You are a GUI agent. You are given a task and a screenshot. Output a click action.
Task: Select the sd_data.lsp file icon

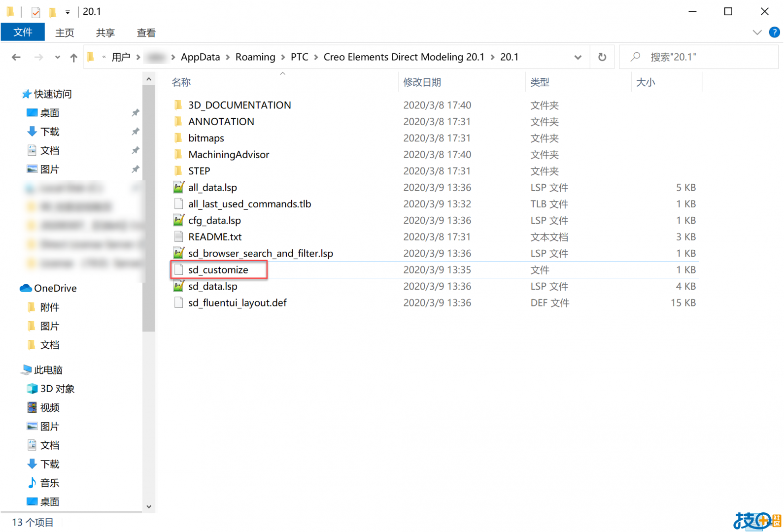coord(179,286)
